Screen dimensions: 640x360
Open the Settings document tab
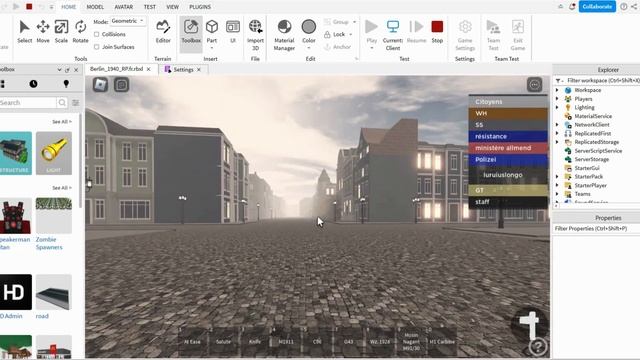(x=183, y=70)
